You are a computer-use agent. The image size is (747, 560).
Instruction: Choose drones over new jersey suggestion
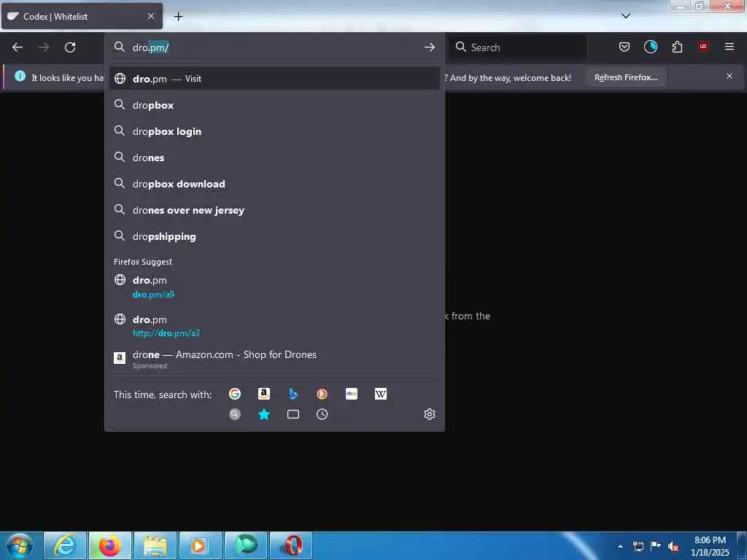pyautogui.click(x=274, y=210)
